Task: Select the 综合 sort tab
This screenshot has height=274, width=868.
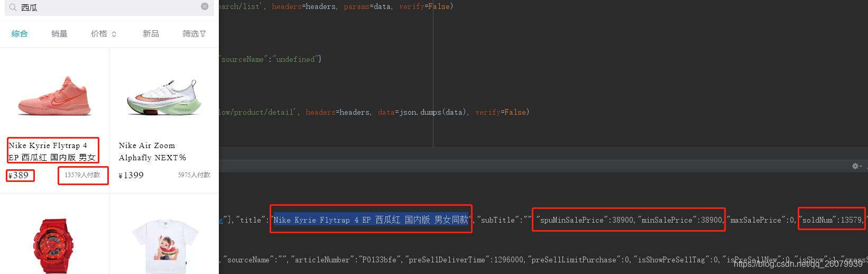Action: click(x=20, y=34)
